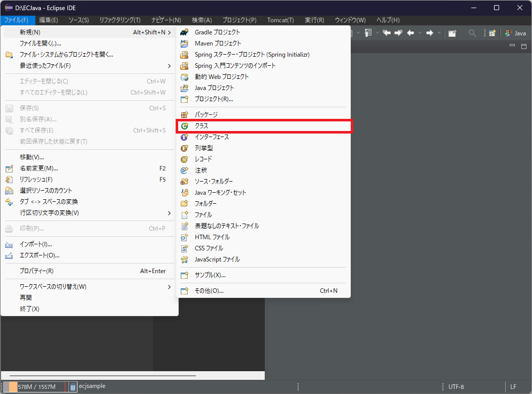Click インポート(I)... entry
The height and width of the screenshot is (394, 532).
point(90,244)
